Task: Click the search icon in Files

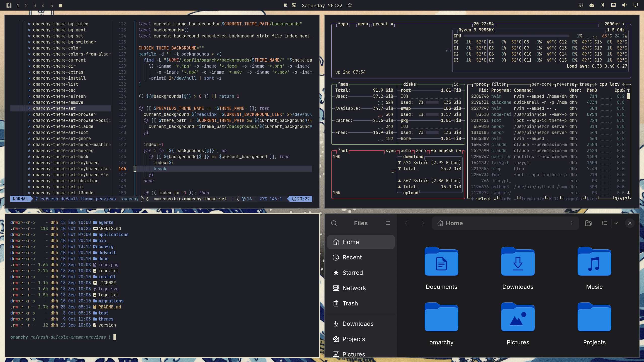Action: pyautogui.click(x=334, y=223)
